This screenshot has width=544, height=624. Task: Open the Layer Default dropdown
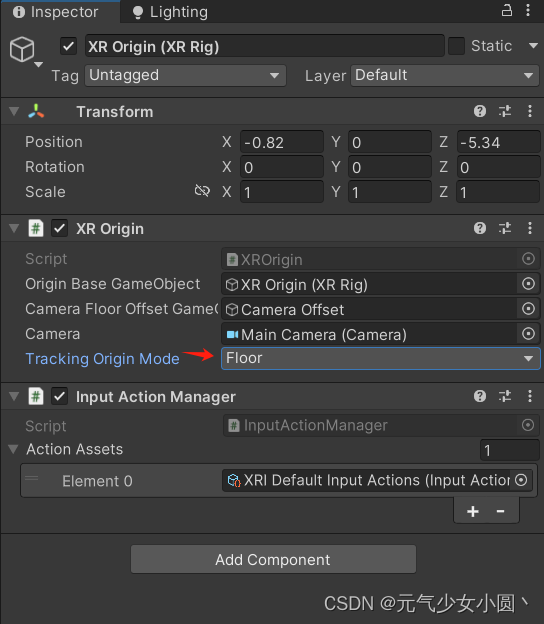click(x=445, y=75)
